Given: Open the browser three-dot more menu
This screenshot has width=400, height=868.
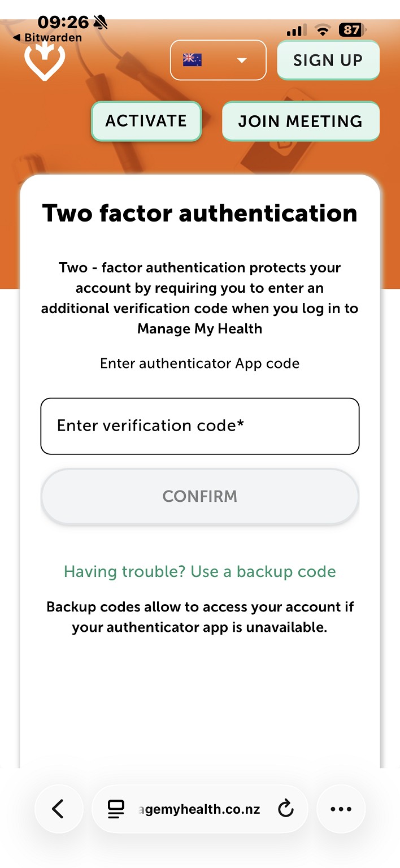Looking at the screenshot, I should click(341, 809).
